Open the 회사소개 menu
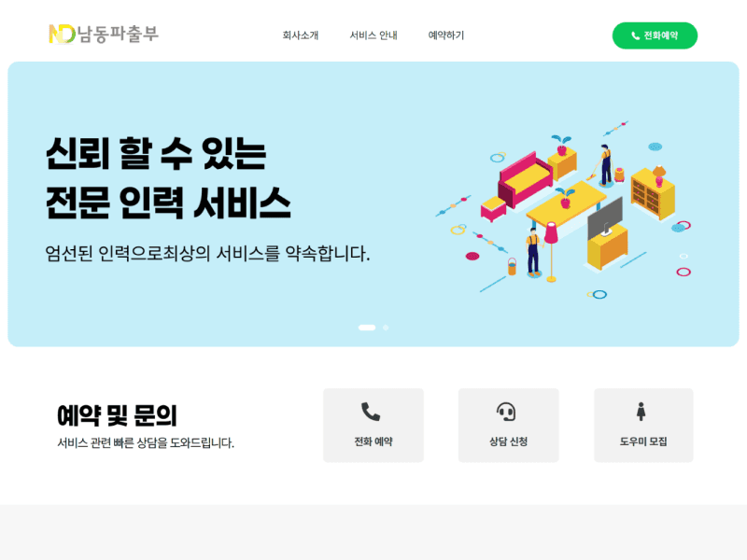The height and width of the screenshot is (560, 747). pos(300,35)
